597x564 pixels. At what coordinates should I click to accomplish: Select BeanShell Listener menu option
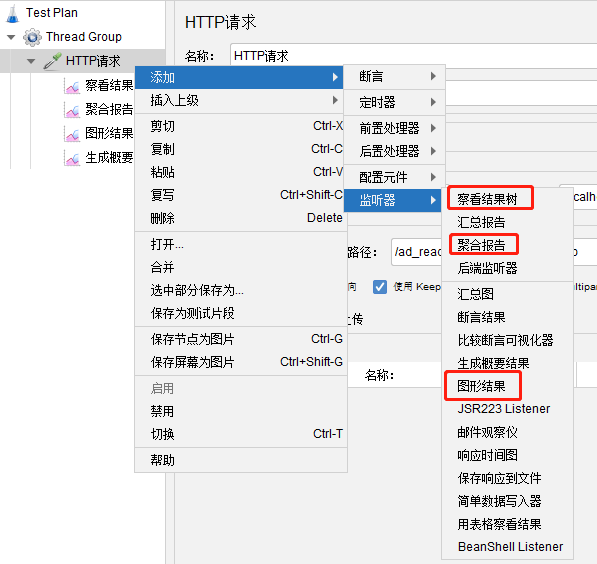510,547
